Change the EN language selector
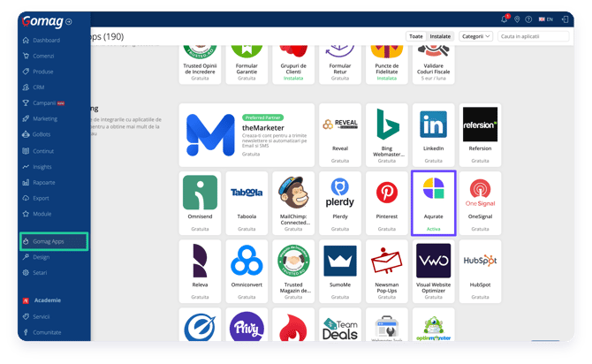This screenshot has width=592, height=364. (545, 19)
